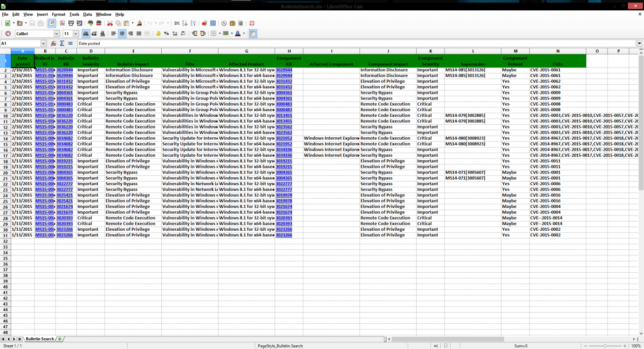Expand the Borders dropdown arrow
This screenshot has width=644, height=349.
click(x=219, y=34)
